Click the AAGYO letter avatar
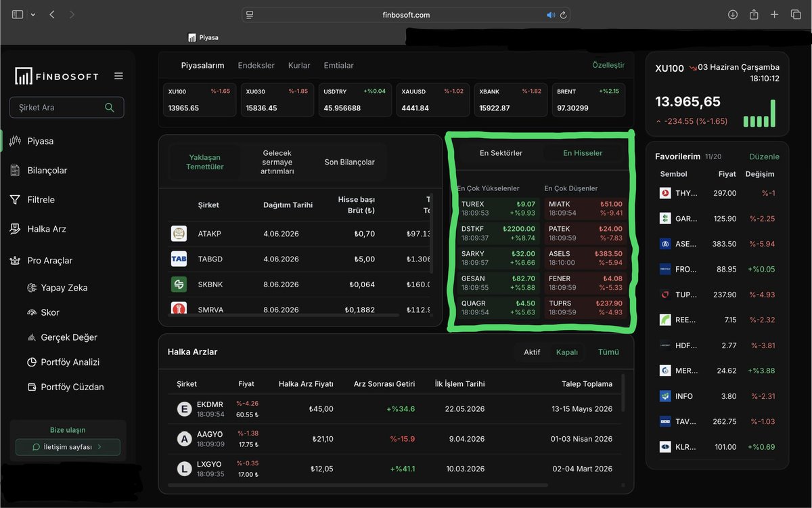Viewport: 812px width, 508px height. (x=184, y=439)
